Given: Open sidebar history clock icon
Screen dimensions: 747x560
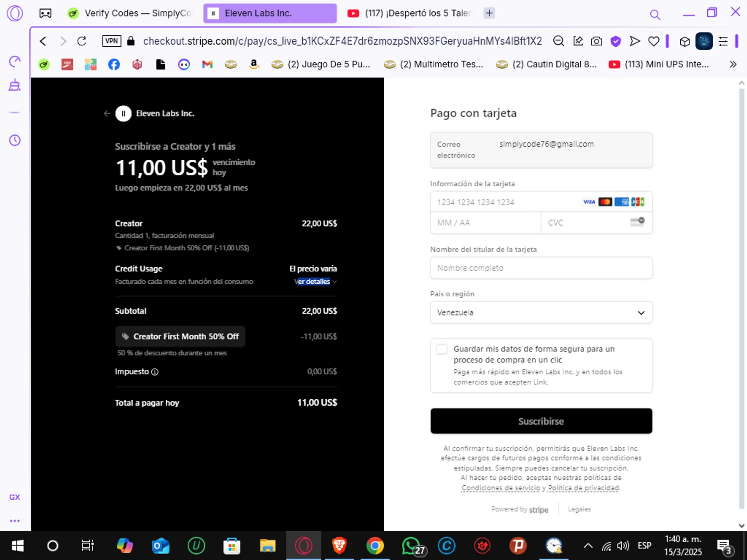Looking at the screenshot, I should (15, 140).
